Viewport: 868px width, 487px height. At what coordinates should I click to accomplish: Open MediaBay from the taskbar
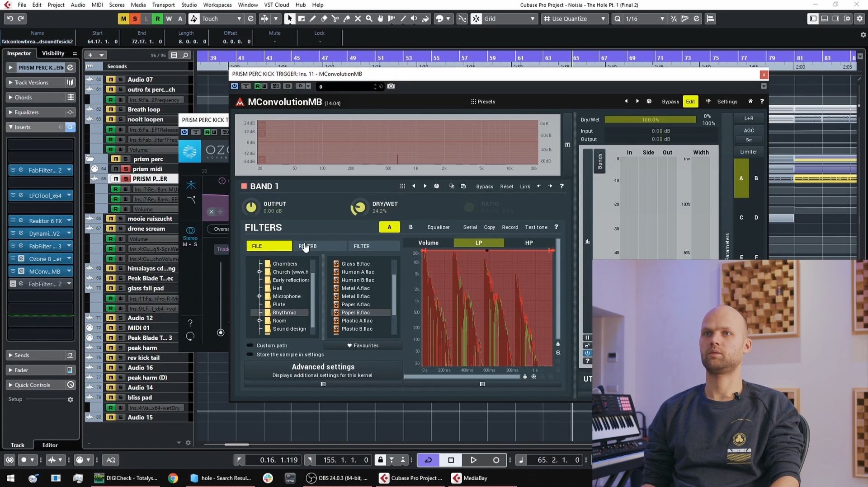pyautogui.click(x=470, y=478)
